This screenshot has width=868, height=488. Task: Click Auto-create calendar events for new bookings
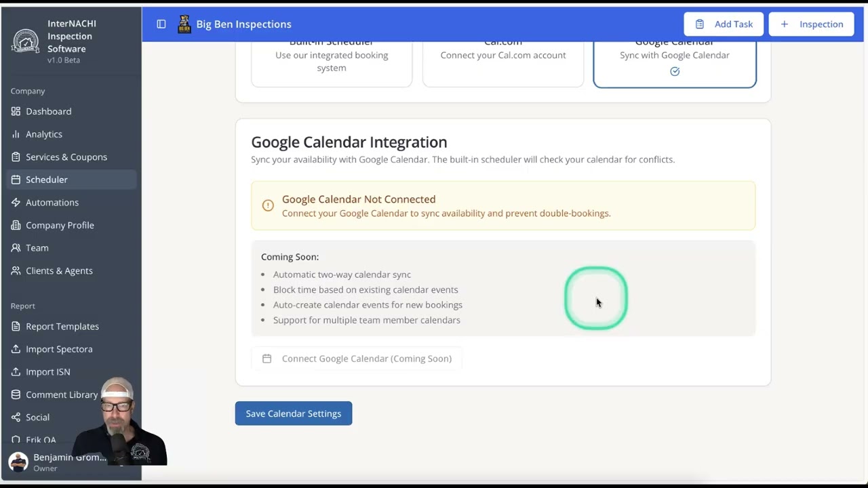pyautogui.click(x=368, y=305)
